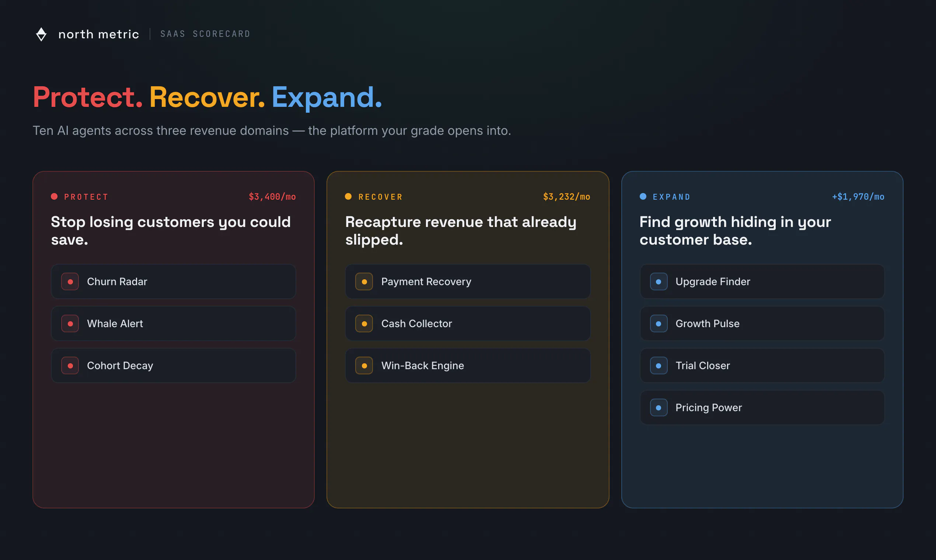
Task: Click the Trial Closer blue dot icon
Action: tap(659, 365)
